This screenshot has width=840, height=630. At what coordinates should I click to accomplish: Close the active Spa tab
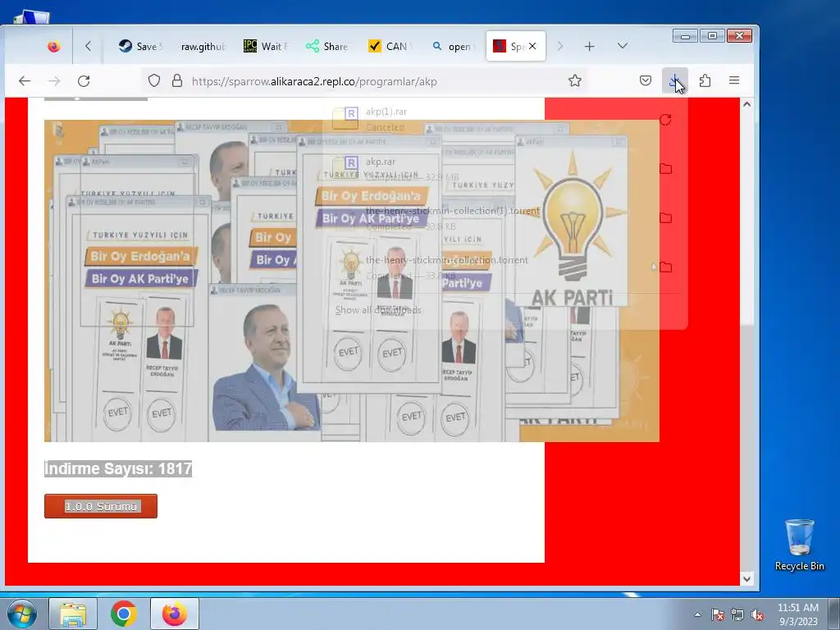point(532,46)
